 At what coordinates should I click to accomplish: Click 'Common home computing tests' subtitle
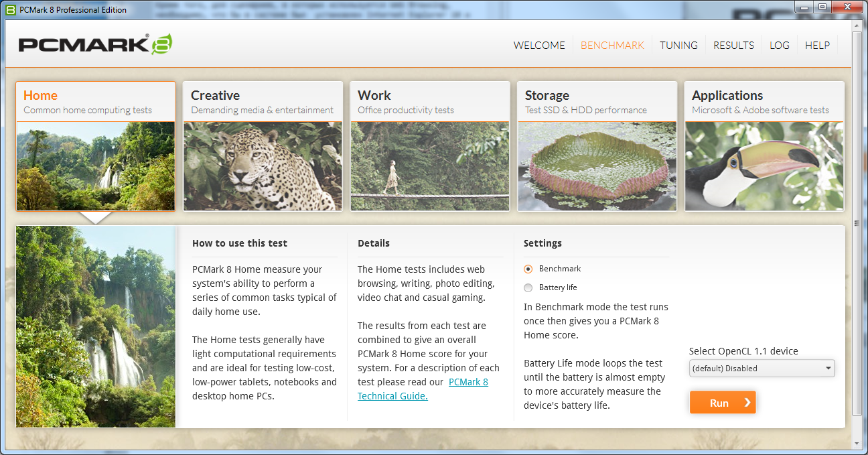coord(88,110)
